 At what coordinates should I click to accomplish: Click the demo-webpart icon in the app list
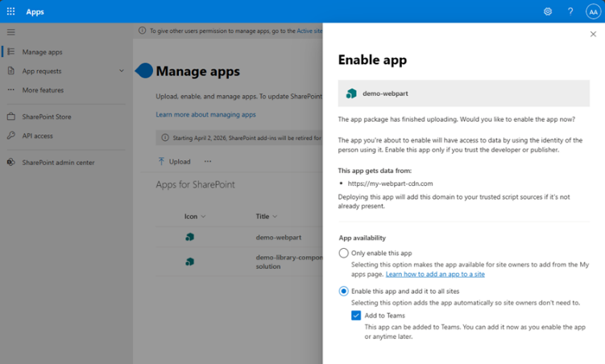(190, 237)
